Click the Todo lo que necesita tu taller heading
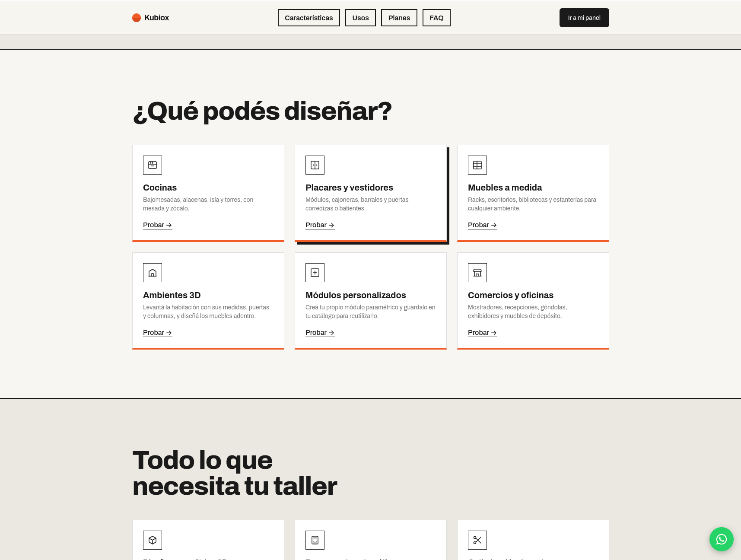The width and height of the screenshot is (741, 560). coord(235,473)
